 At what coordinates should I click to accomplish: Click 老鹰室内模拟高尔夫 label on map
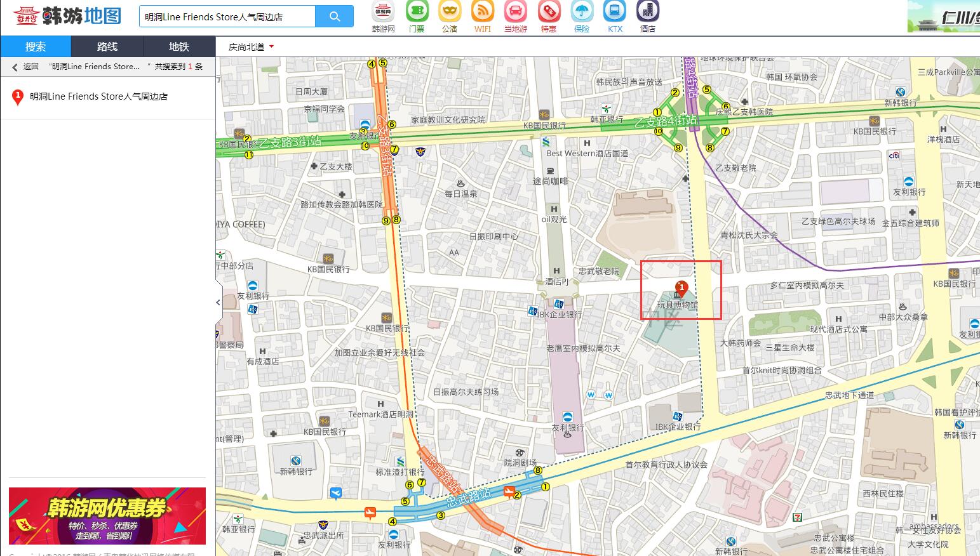(583, 348)
